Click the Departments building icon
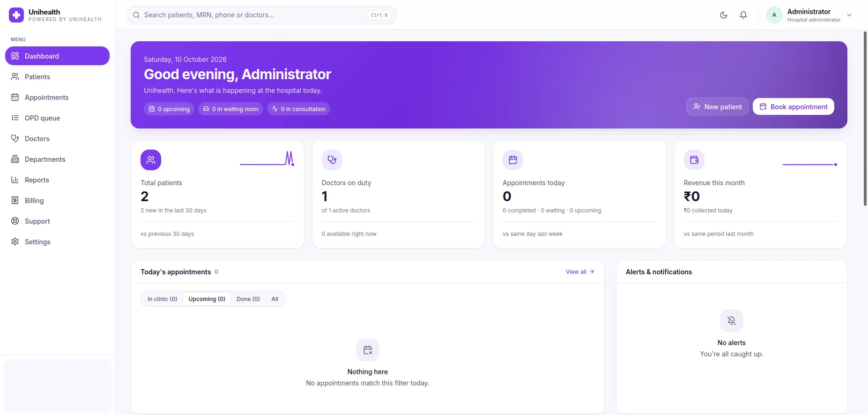The image size is (868, 415). coord(15,159)
